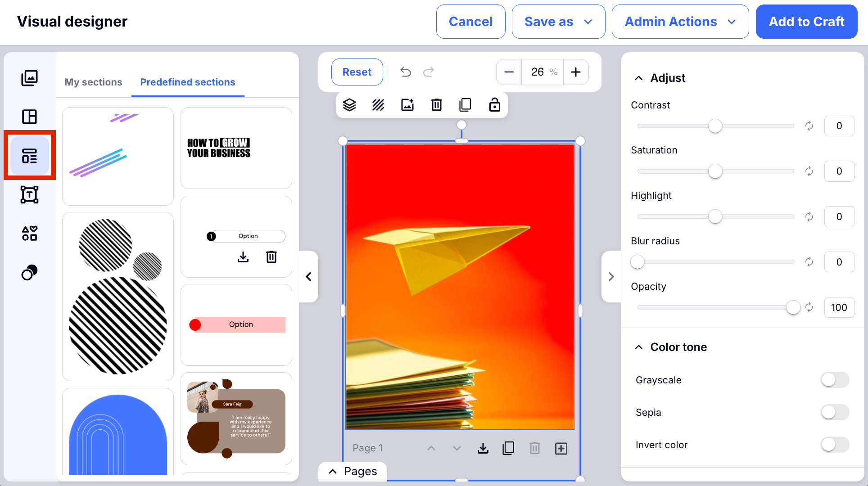The height and width of the screenshot is (486, 868).
Task: Click the Add to Craft button
Action: coord(806,22)
